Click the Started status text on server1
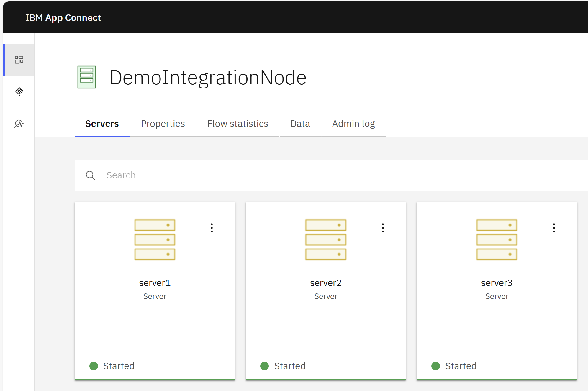 pos(119,366)
